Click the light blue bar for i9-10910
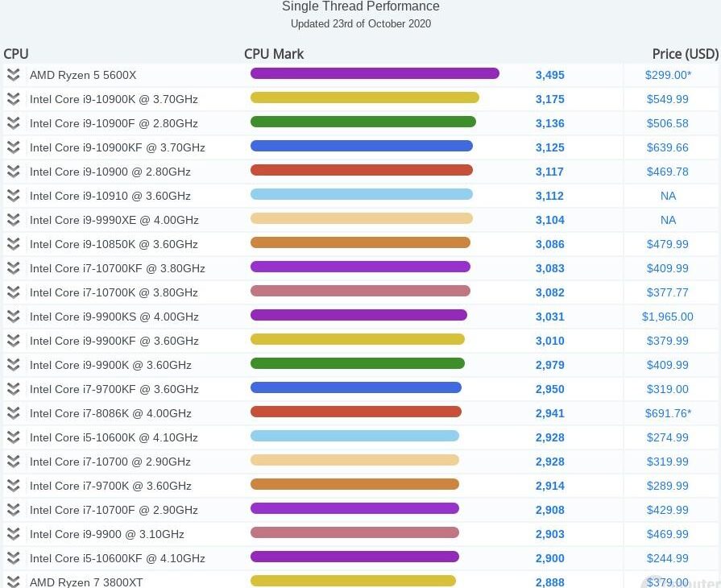 [361, 195]
